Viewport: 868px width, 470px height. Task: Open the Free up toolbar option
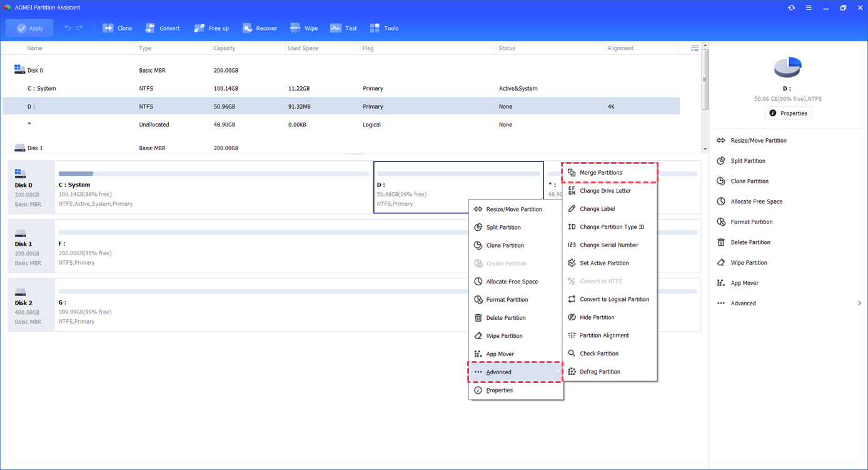click(x=211, y=28)
